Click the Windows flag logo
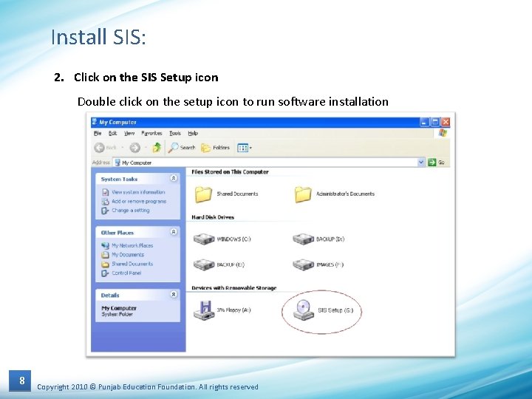The image size is (532, 399). (x=443, y=133)
